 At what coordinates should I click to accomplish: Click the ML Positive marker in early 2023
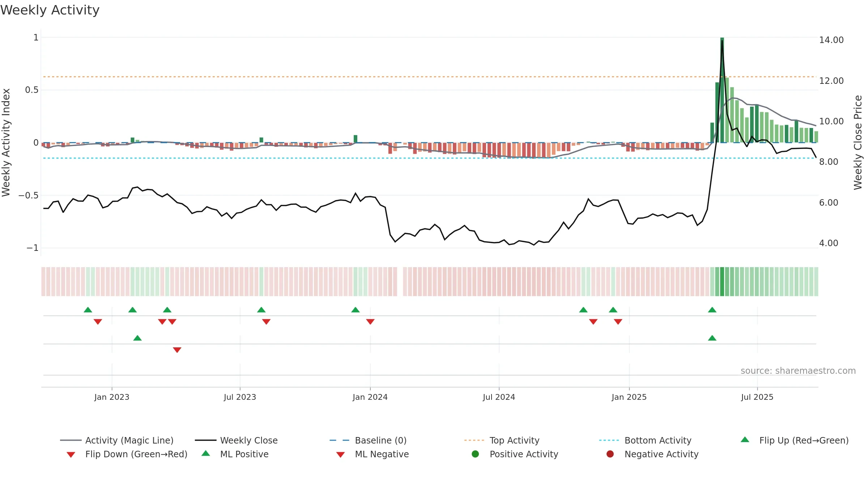point(137,338)
